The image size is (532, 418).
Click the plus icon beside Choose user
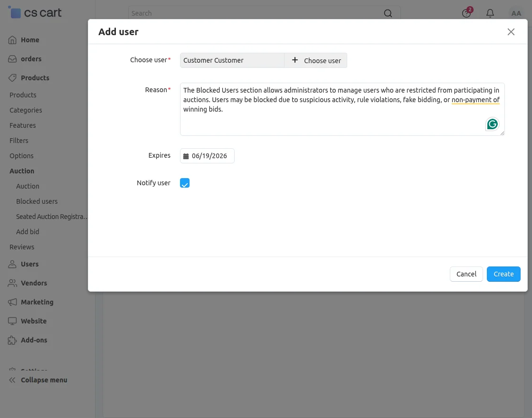[x=295, y=60]
